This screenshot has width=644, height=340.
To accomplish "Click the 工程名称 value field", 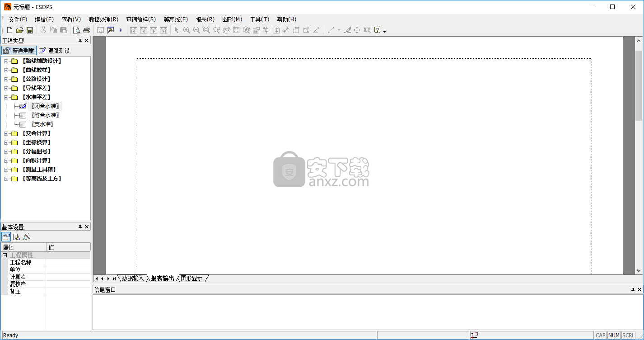I will coord(68,262).
